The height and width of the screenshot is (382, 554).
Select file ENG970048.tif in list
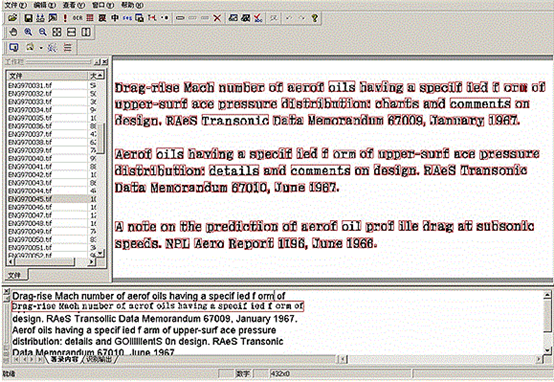pyautogui.click(x=30, y=223)
